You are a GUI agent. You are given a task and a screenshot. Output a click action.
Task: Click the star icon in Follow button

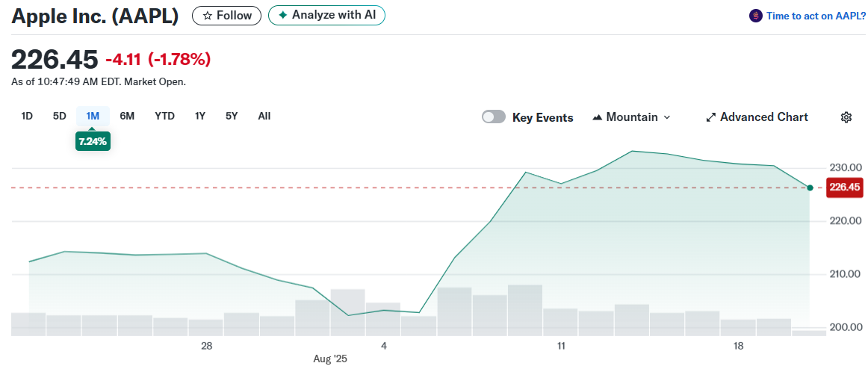point(208,16)
